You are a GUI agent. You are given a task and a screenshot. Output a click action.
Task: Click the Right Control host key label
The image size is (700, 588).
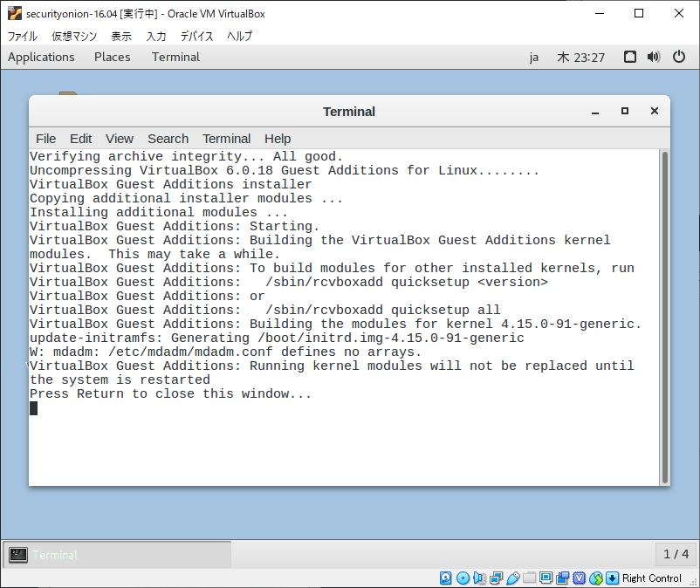(x=652, y=578)
